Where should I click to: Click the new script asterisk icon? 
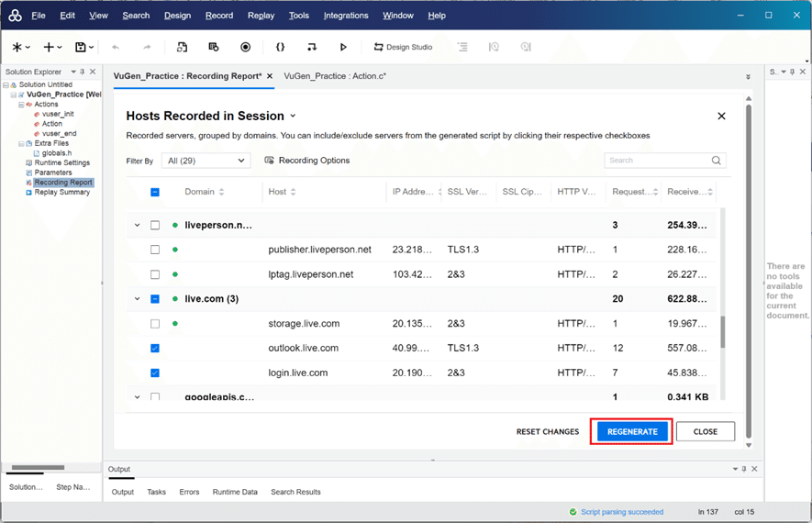[17, 47]
